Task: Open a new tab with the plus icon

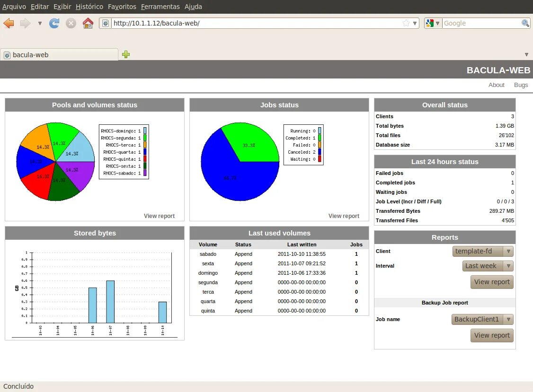Action: tap(126, 54)
